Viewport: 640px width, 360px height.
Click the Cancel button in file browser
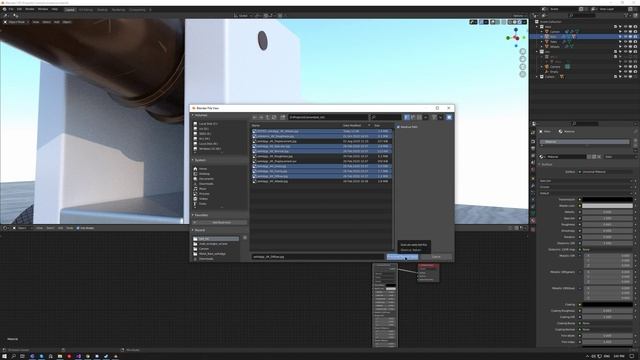tap(436, 257)
